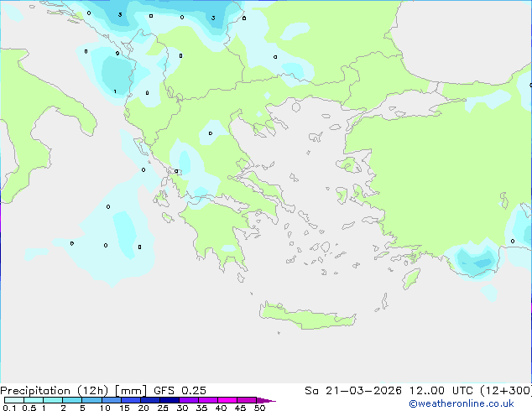Select the legend swatch between 5 and 10
This screenshot has height=411, width=532.
[91, 400]
